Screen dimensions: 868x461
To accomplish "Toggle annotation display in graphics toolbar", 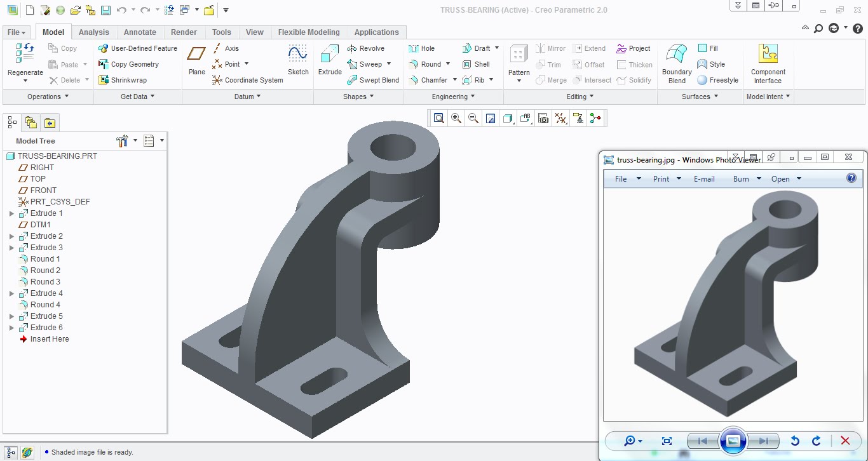I will (577, 118).
